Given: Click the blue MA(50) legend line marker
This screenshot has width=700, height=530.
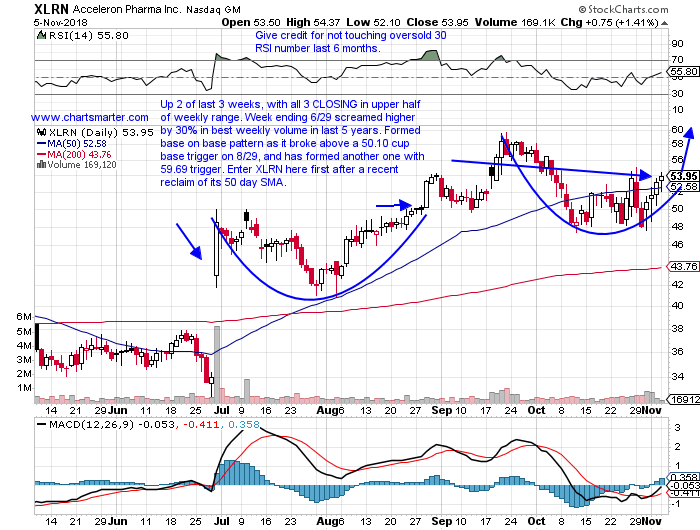Looking at the screenshot, I should (42, 144).
